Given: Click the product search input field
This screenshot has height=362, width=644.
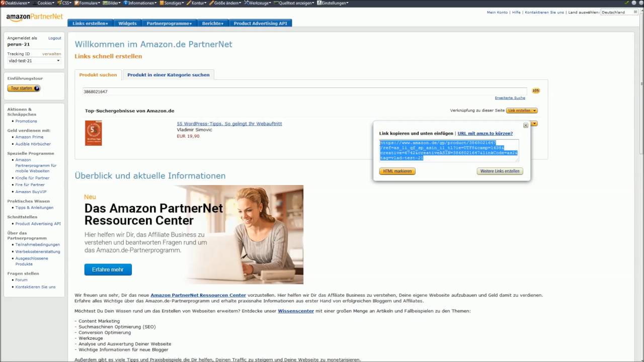Looking at the screenshot, I should click(x=305, y=92).
